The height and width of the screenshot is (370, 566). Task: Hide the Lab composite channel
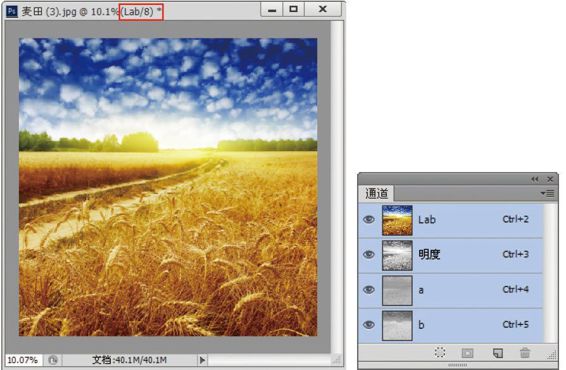click(x=369, y=219)
